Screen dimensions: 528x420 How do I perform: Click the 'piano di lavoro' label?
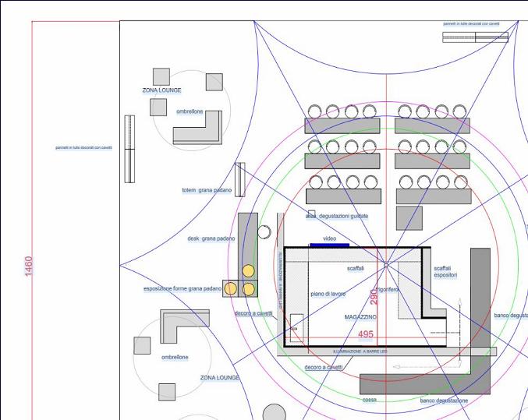click(328, 294)
